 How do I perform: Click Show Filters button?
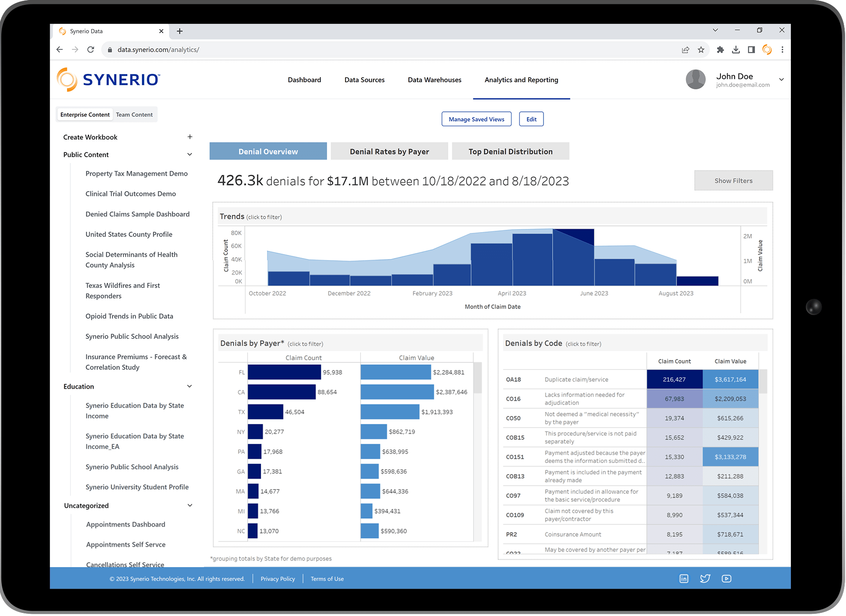tap(733, 181)
